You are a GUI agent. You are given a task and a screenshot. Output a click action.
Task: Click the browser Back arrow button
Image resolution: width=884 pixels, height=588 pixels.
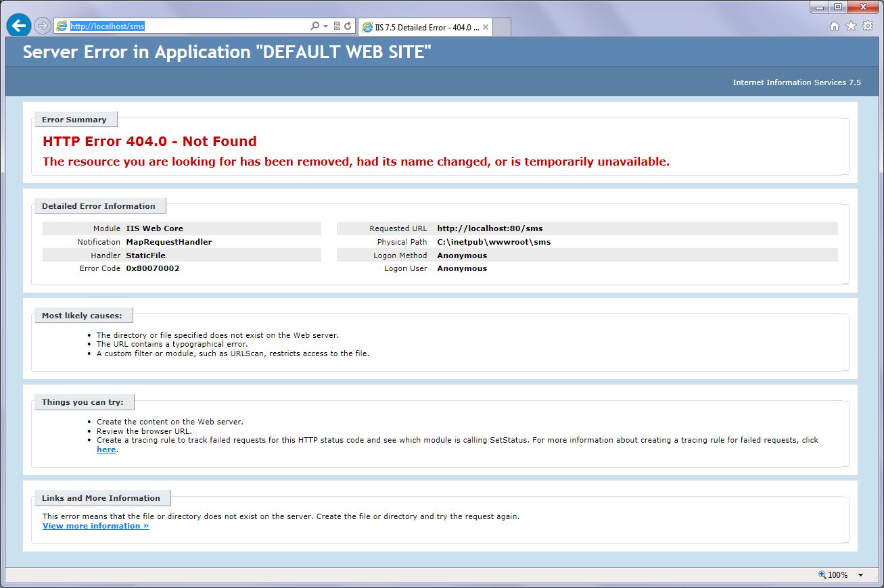pos(18,26)
